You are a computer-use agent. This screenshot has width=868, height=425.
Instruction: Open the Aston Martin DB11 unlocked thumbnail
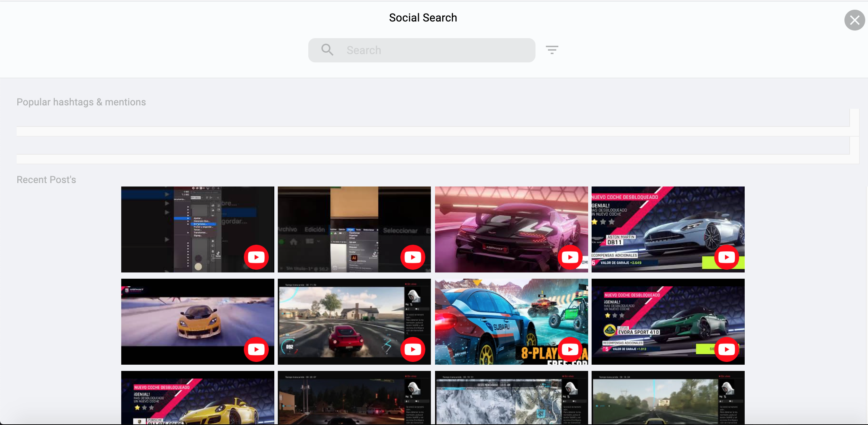668,229
